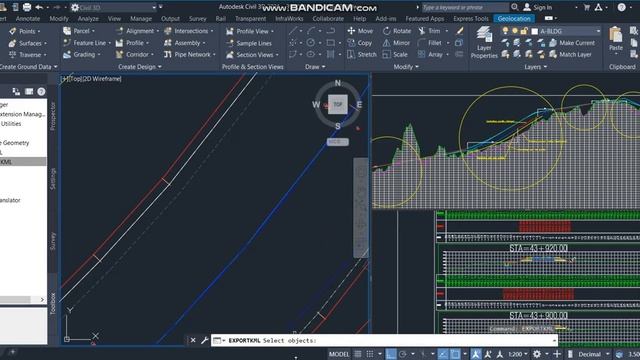Select the Move tool

360,31
